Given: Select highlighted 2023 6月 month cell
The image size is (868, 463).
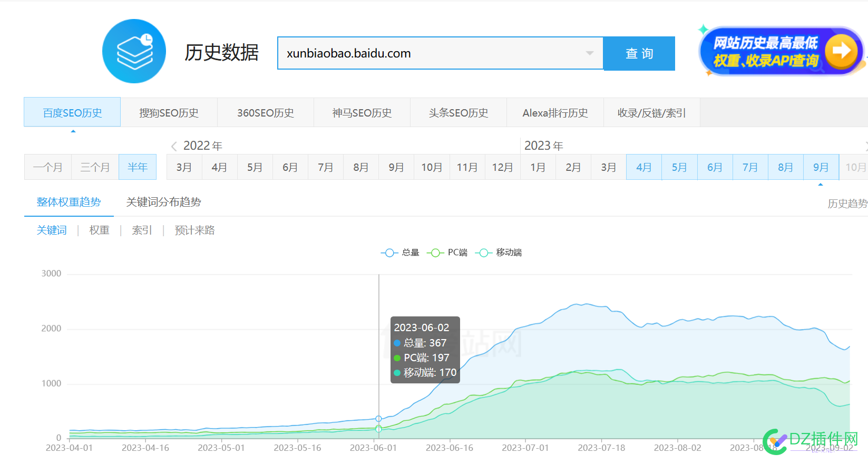Looking at the screenshot, I should (715, 167).
